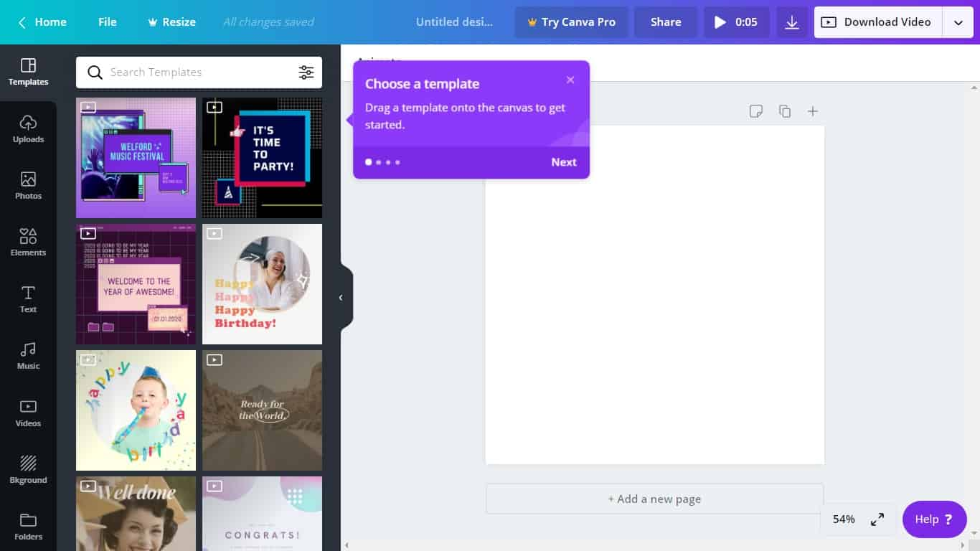Open the Videos panel
Viewport: 980px width, 551px height.
[28, 412]
